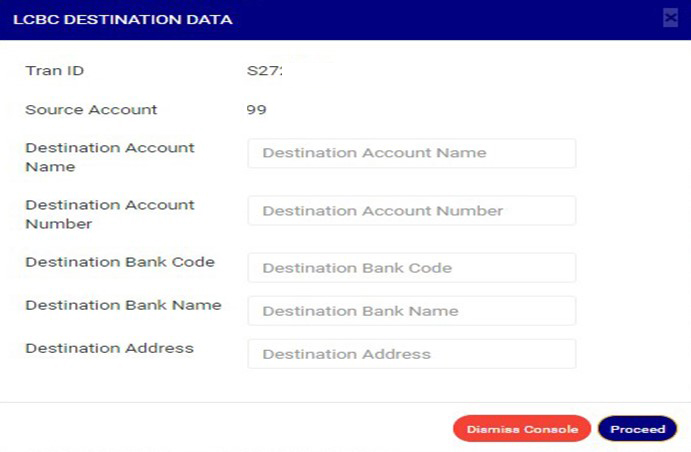The height and width of the screenshot is (452, 691).
Task: Click the Tran ID label
Action: (55, 71)
